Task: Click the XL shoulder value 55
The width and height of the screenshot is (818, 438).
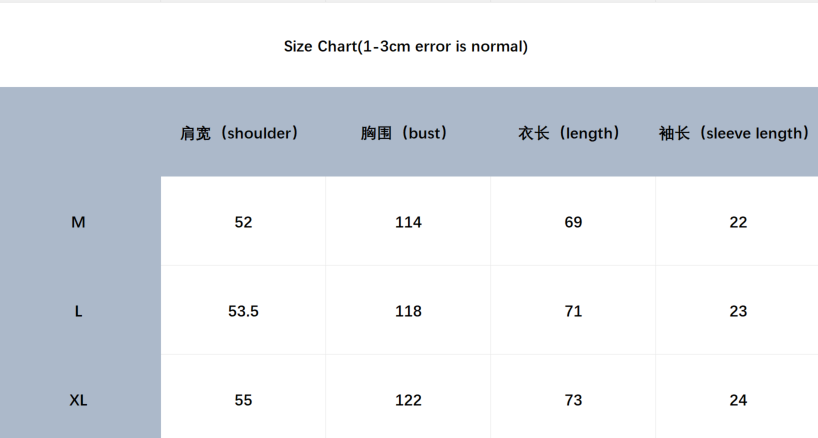Action: 243,400
